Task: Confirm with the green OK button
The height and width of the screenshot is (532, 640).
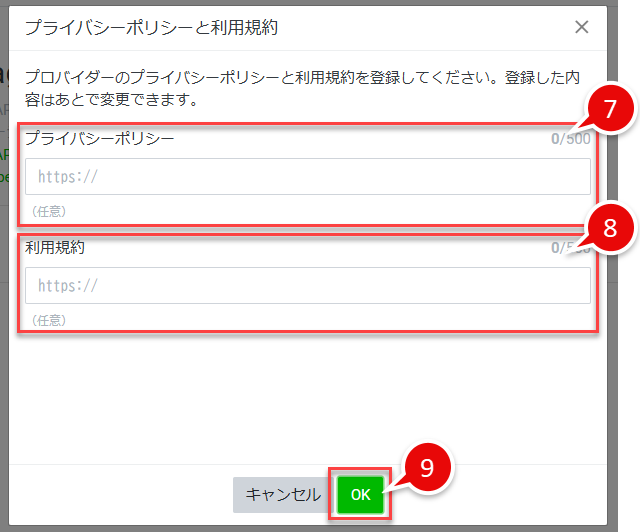Action: click(360, 494)
